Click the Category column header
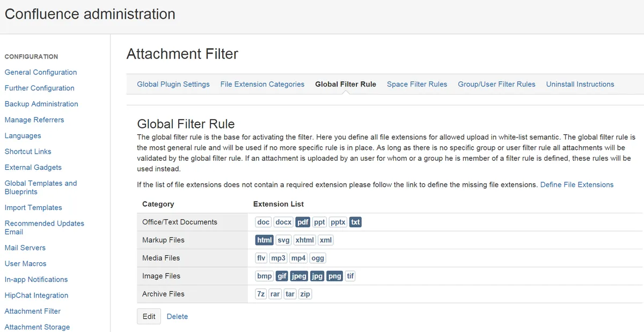The height and width of the screenshot is (332, 644). tap(158, 204)
